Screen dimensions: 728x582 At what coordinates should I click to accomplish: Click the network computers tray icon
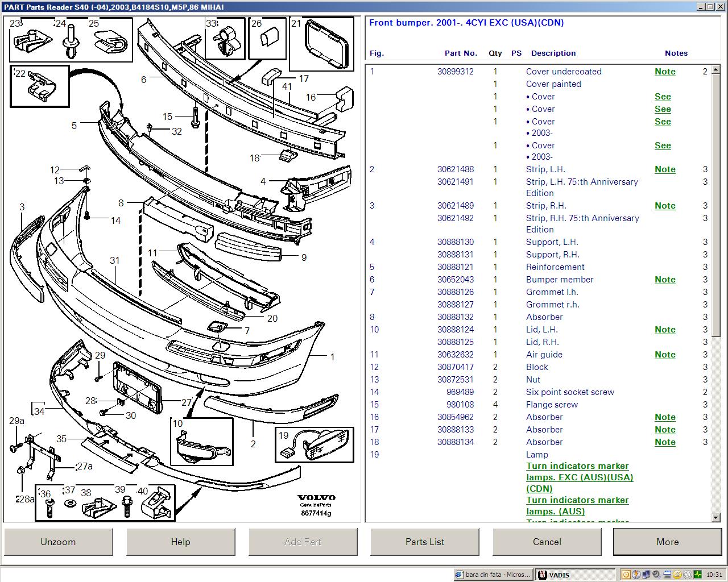pyautogui.click(x=646, y=575)
